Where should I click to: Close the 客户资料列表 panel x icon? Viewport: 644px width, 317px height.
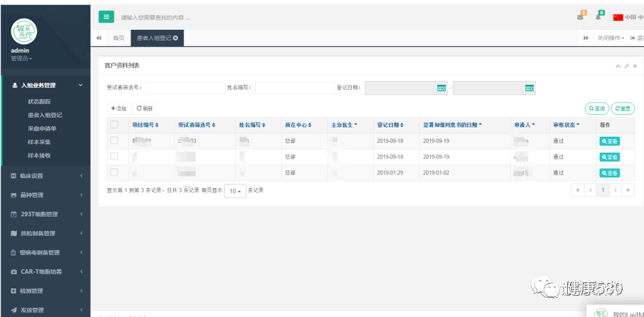tap(635, 66)
